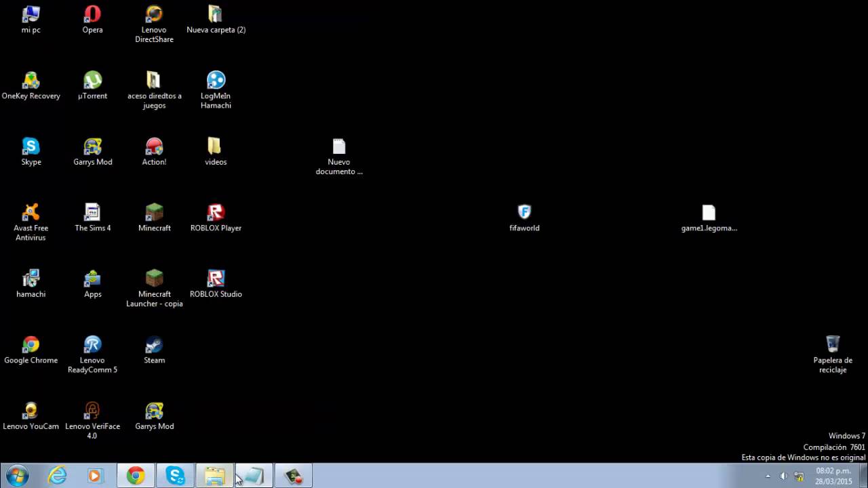This screenshot has height=488, width=868.
Task: Select the OneKey Recovery icon
Action: click(31, 86)
